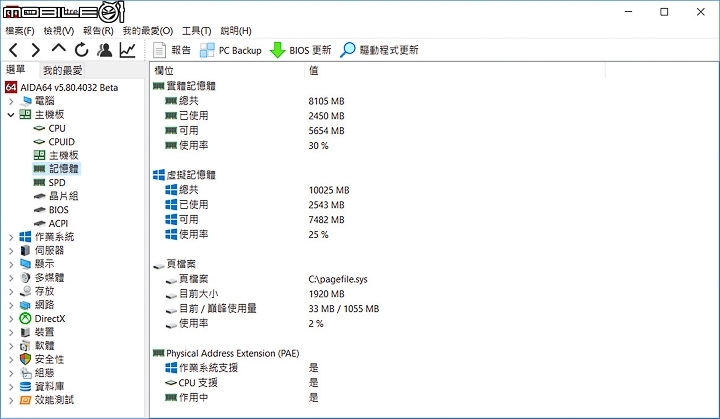Expand the 電腦 tree node

click(11, 101)
